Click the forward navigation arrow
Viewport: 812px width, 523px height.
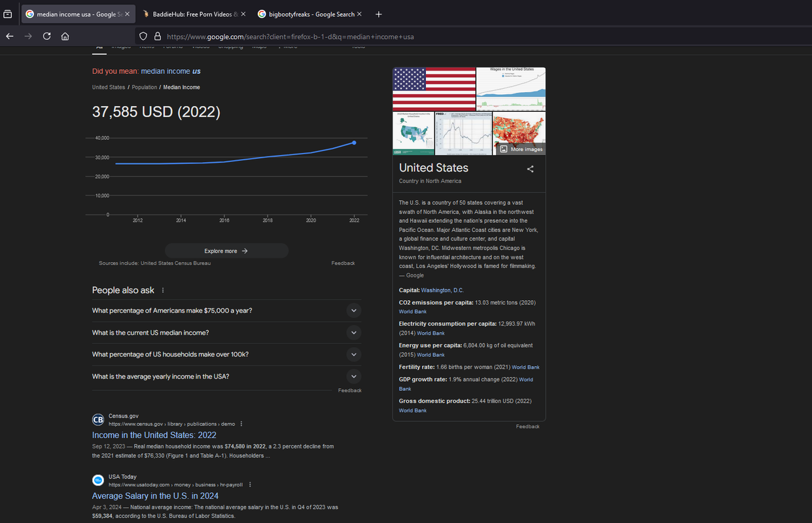pyautogui.click(x=28, y=37)
